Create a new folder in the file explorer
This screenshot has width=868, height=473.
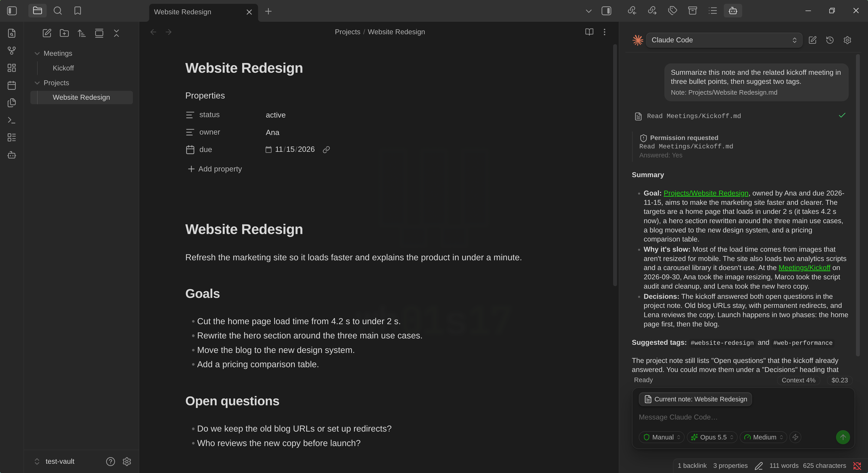pyautogui.click(x=64, y=33)
